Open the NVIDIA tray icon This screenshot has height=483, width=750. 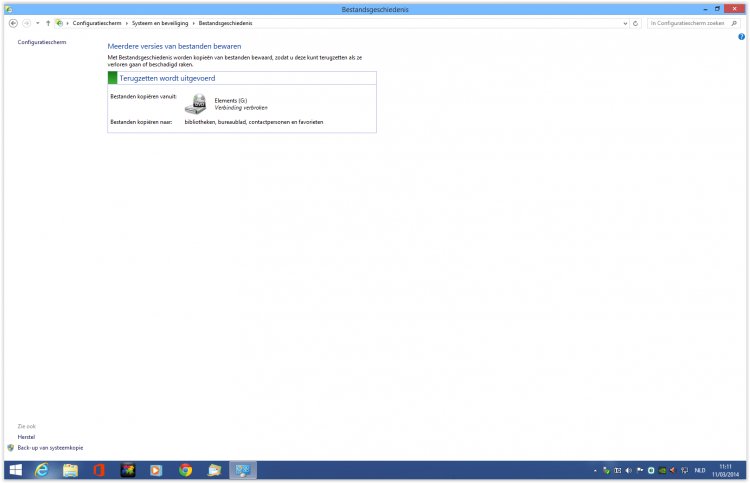click(x=662, y=471)
